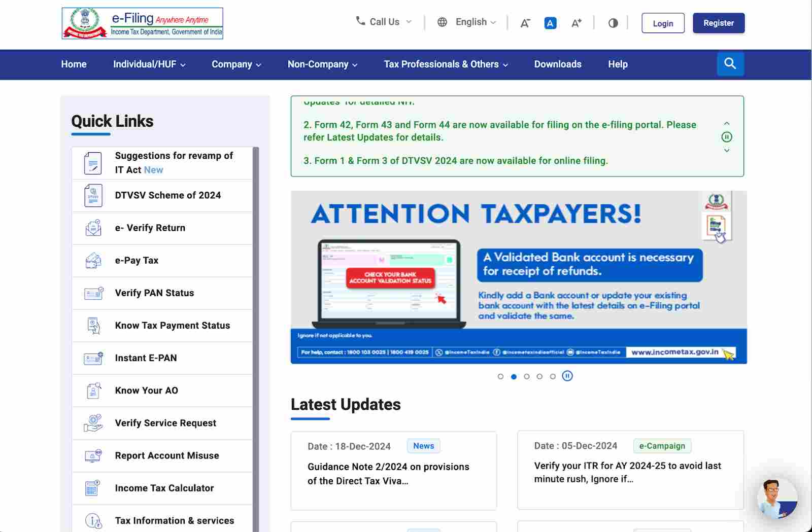
Task: Open Suggestions for revamp of IT Act link
Action: [x=162, y=163]
